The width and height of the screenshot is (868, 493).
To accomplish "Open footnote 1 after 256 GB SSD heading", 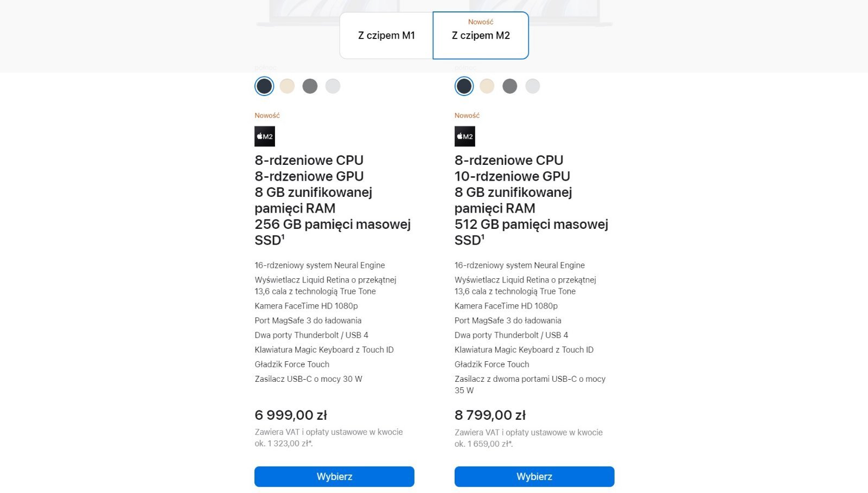I will point(283,237).
